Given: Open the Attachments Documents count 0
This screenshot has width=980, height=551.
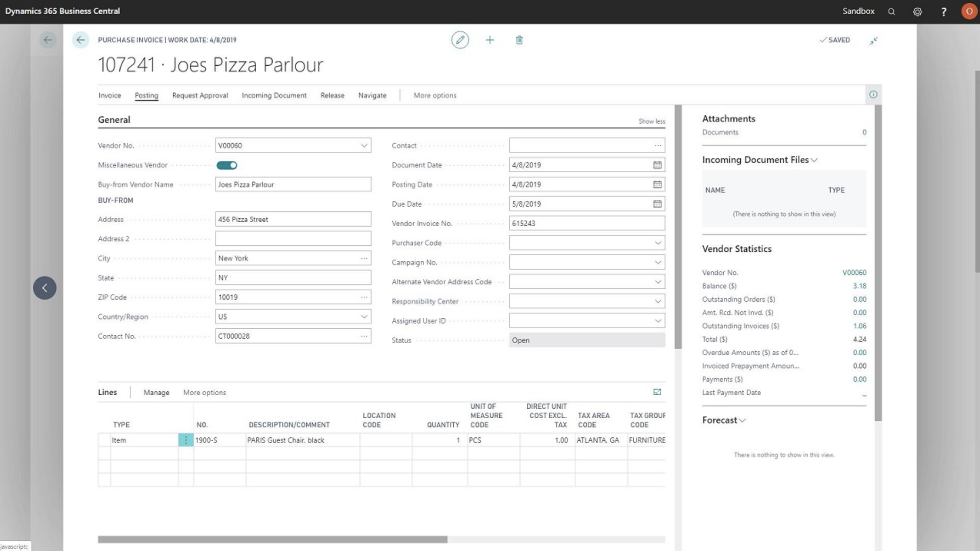Looking at the screenshot, I should 864,132.
